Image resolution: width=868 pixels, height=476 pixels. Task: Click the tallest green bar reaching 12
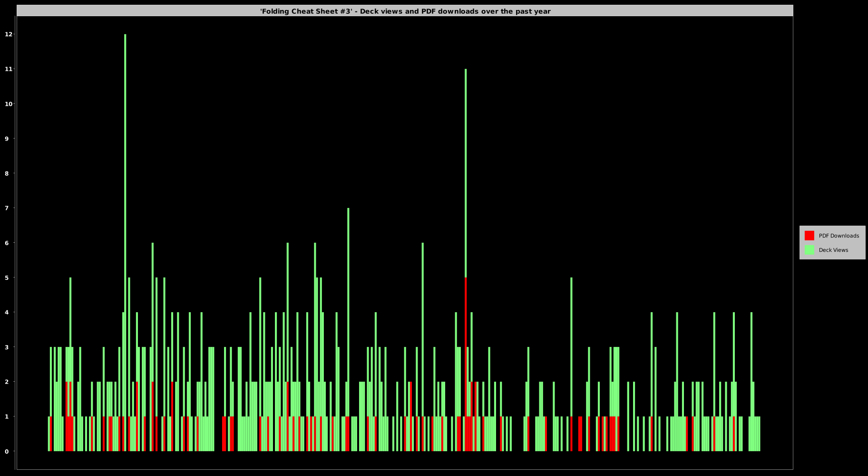click(125, 243)
